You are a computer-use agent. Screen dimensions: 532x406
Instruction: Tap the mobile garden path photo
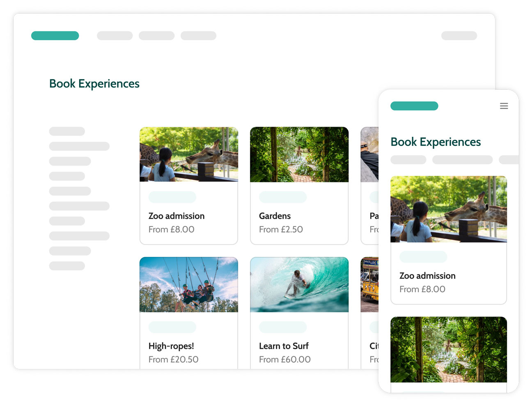pyautogui.click(x=448, y=349)
